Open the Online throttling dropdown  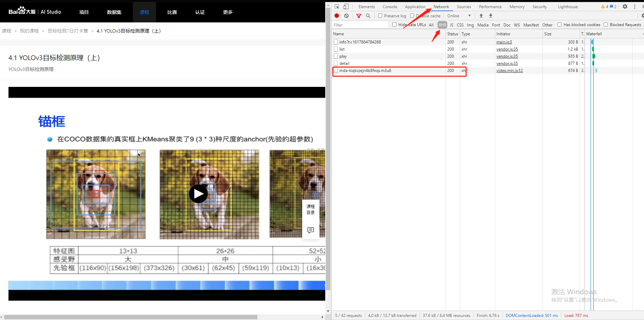pos(459,16)
